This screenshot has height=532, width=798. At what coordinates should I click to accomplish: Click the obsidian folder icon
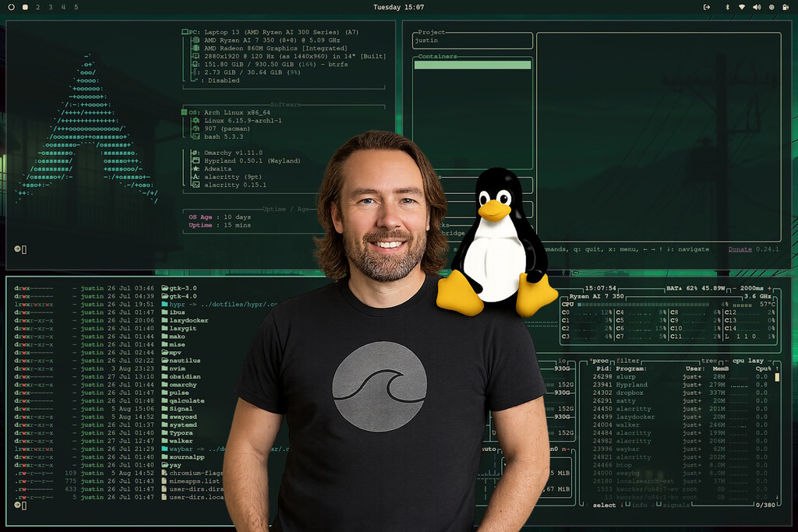tap(164, 376)
